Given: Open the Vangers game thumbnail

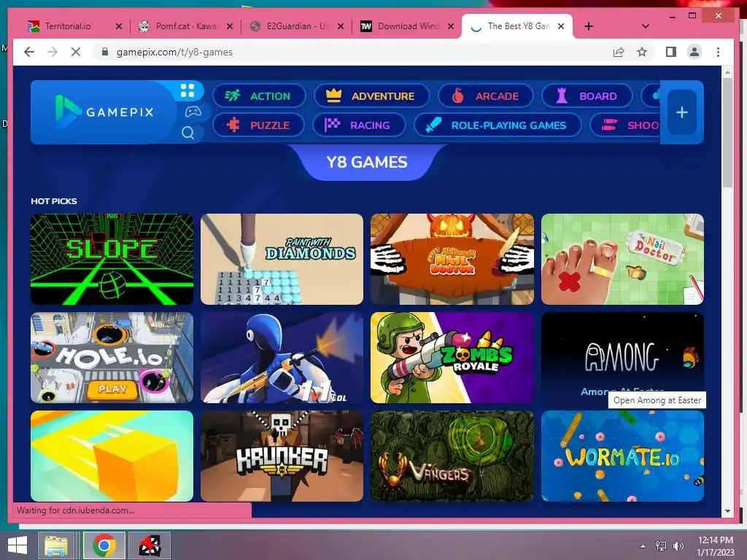Looking at the screenshot, I should pyautogui.click(x=452, y=456).
